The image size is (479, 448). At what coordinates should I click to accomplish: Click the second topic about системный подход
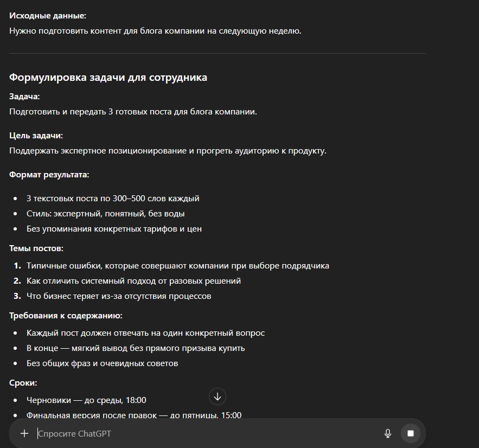click(x=133, y=281)
